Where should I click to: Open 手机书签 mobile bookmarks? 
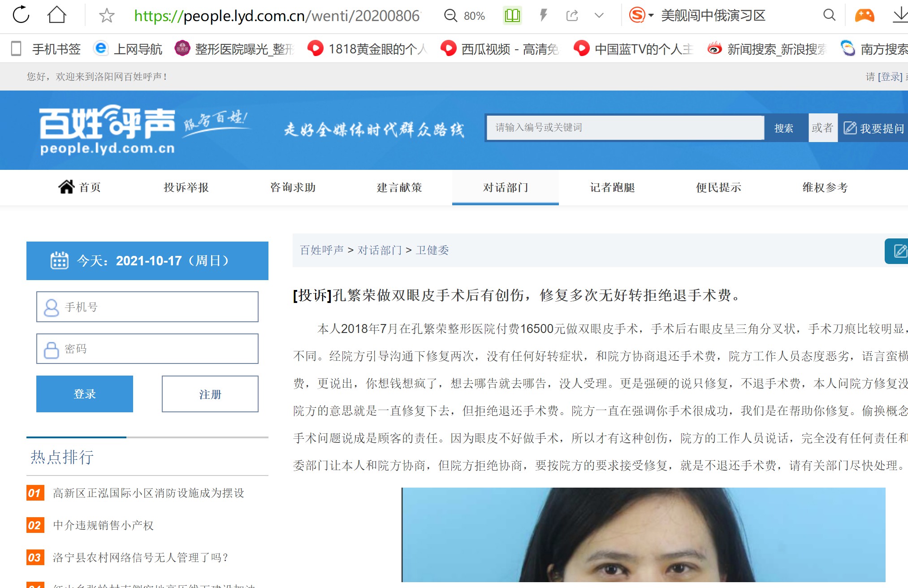click(45, 48)
